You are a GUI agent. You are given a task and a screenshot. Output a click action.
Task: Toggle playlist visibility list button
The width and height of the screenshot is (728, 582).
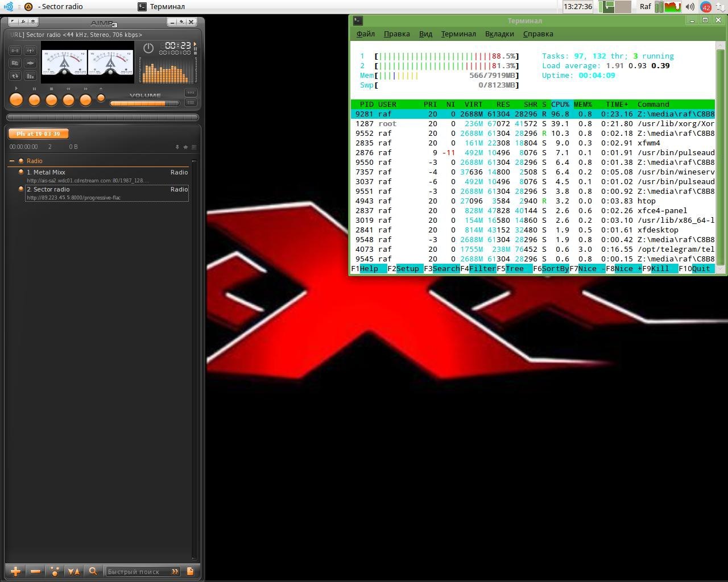click(191, 103)
